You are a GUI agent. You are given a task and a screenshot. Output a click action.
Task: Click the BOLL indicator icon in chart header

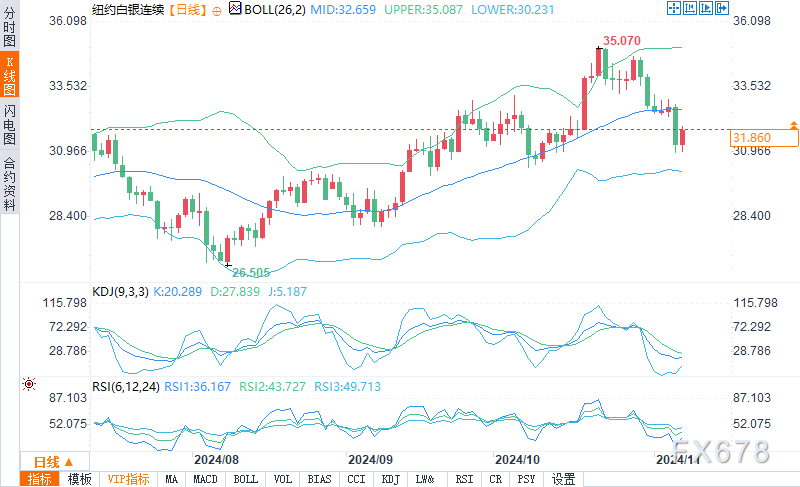235,8
